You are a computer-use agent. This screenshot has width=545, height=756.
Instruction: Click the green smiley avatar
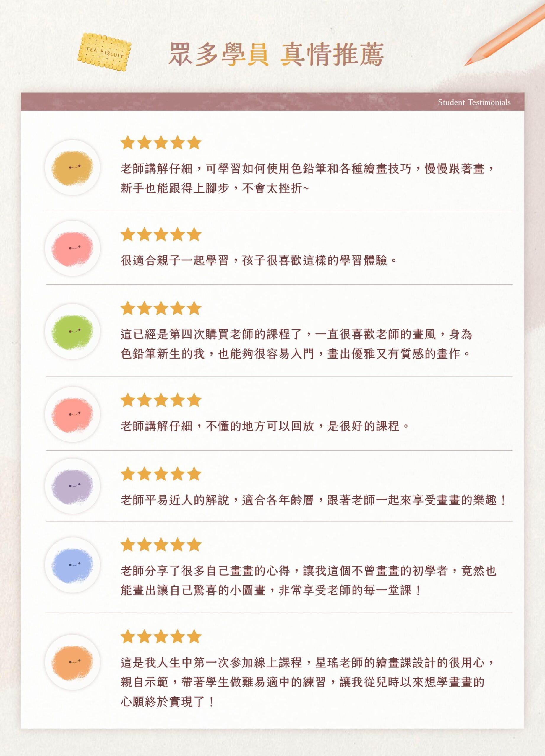pos(72,331)
